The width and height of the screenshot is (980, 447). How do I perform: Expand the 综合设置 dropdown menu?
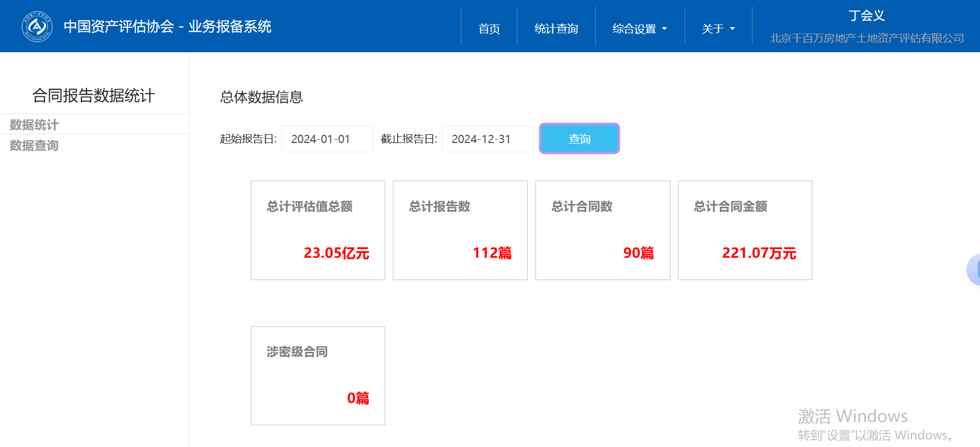pos(639,29)
